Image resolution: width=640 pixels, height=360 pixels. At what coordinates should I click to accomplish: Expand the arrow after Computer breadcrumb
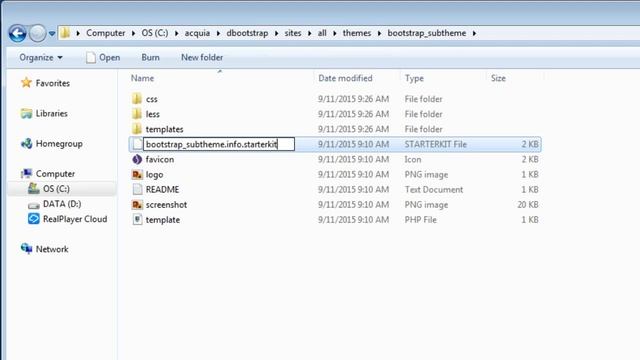[x=133, y=33]
